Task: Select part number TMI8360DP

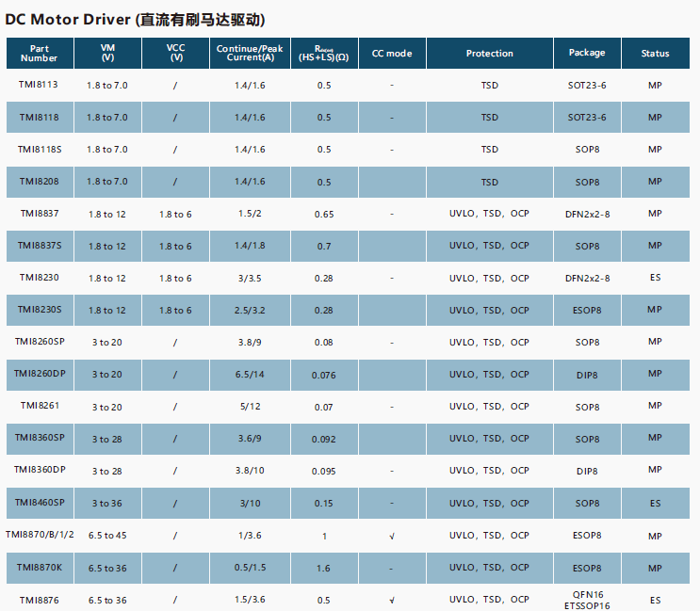Action: click(x=40, y=470)
